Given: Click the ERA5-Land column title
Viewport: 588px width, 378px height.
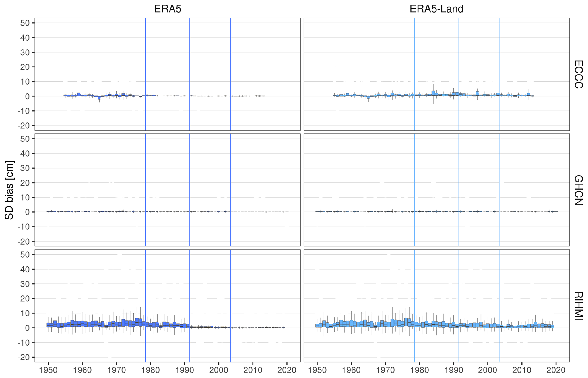Looking at the screenshot, I should 436,9.
